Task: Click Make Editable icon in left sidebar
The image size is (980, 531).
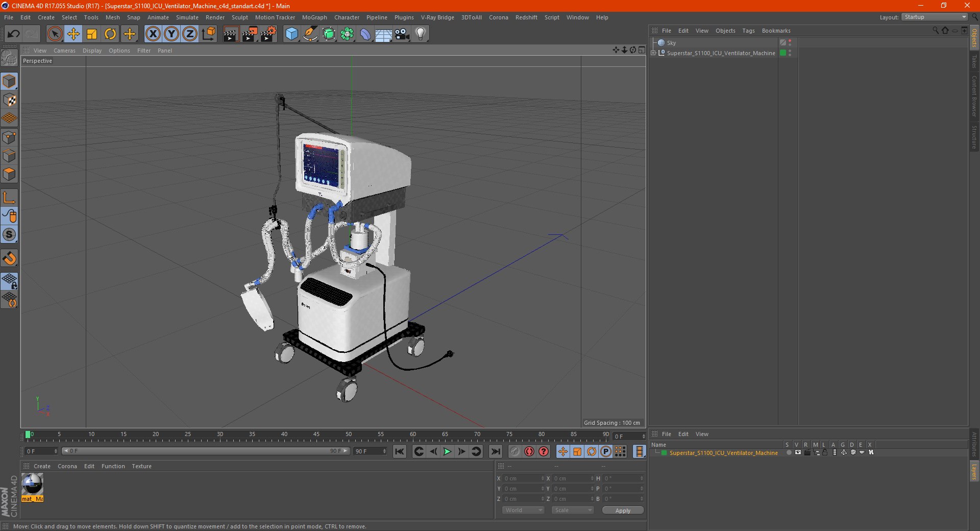Action: tap(10, 58)
